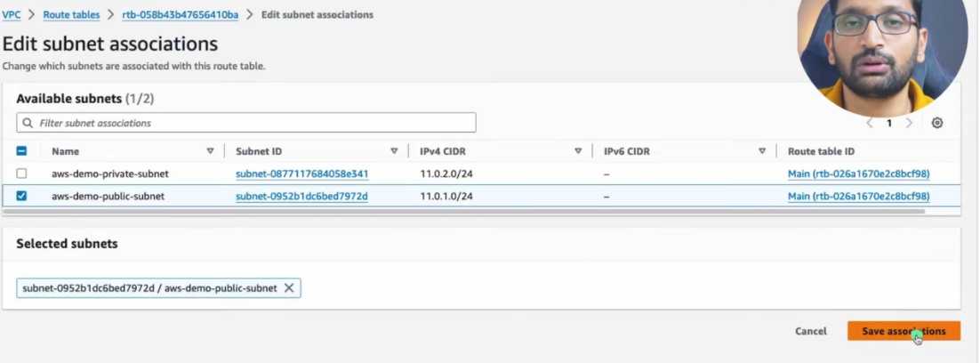Check the aws-demo-private-subnet checkbox
This screenshot has width=980, height=363.
click(x=22, y=173)
